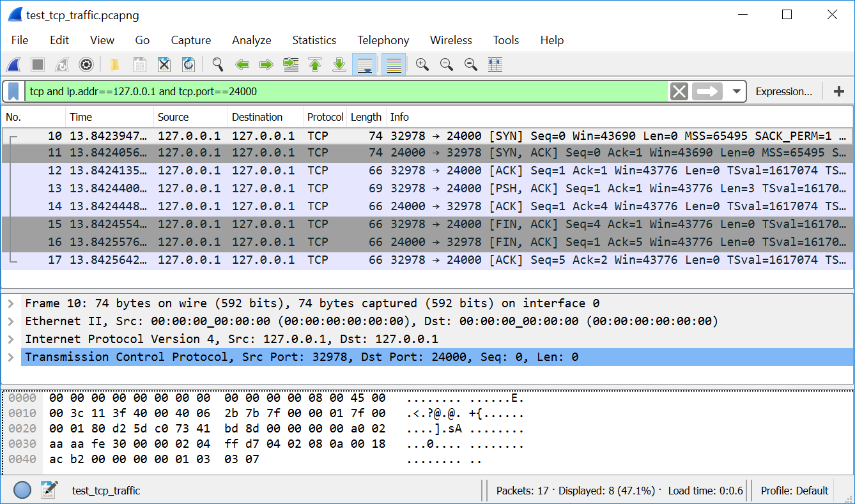Zoom in on packet list text
Viewport: 855px width, 504px height.
tap(422, 65)
